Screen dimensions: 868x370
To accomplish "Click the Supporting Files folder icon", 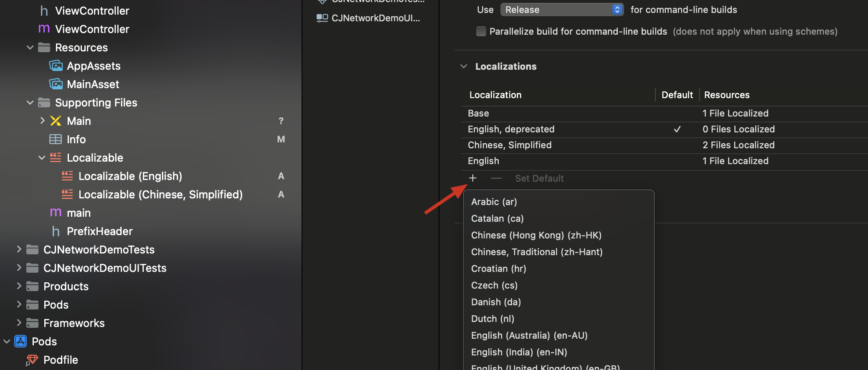I will click(x=44, y=103).
